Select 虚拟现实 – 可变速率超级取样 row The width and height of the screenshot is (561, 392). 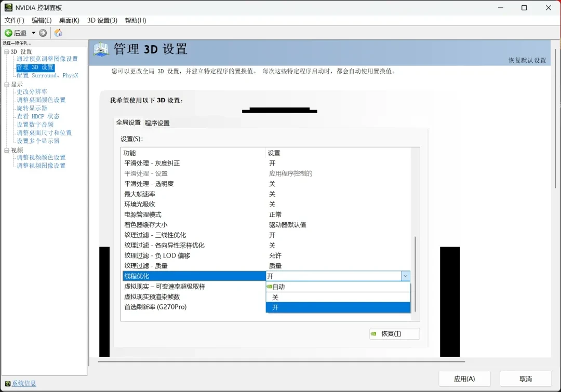194,287
